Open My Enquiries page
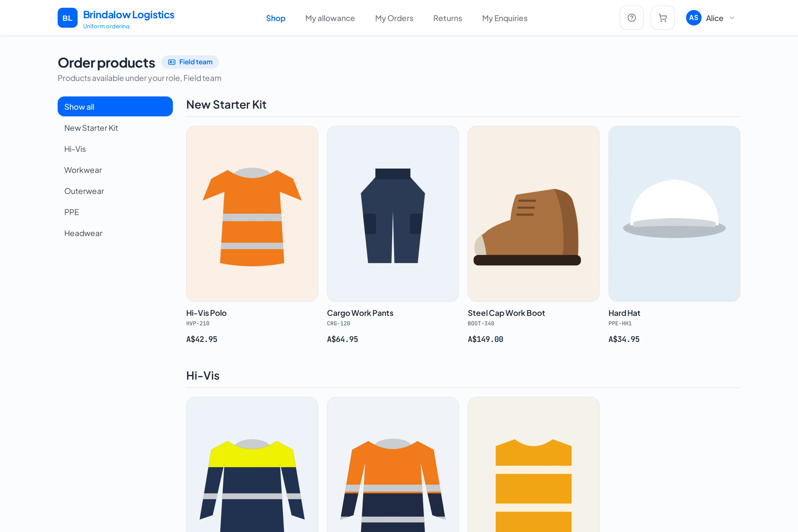 505,18
